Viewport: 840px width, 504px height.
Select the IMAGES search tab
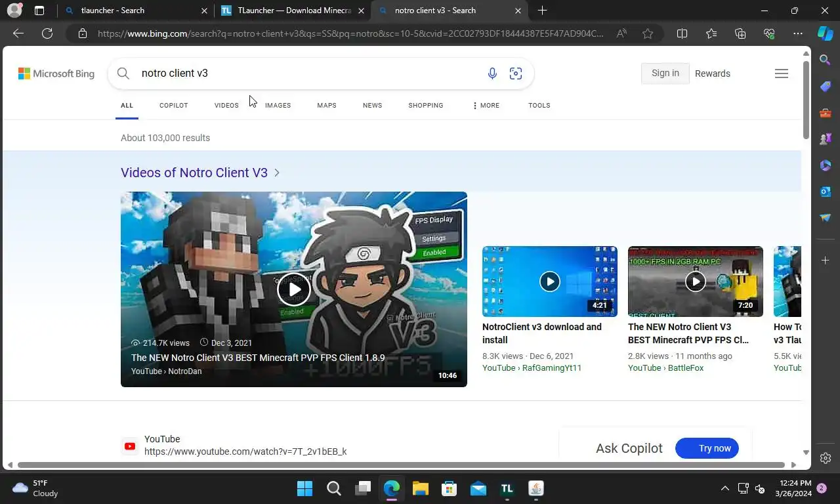278,105
